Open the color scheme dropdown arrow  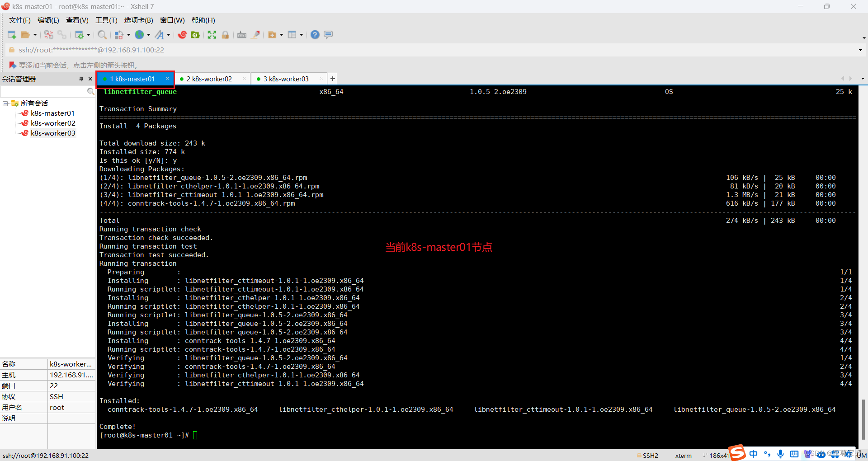[128, 35]
